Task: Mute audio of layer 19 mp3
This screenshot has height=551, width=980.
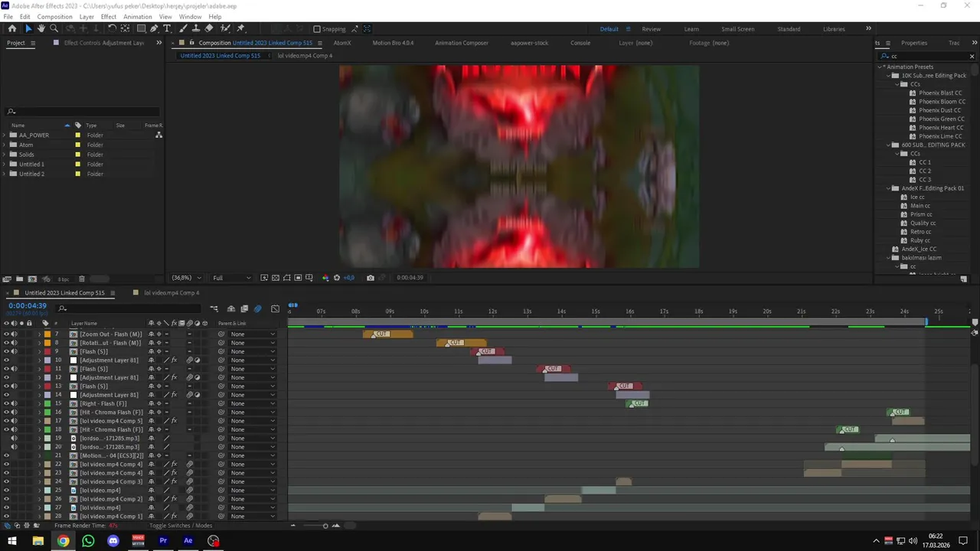Action: click(14, 439)
